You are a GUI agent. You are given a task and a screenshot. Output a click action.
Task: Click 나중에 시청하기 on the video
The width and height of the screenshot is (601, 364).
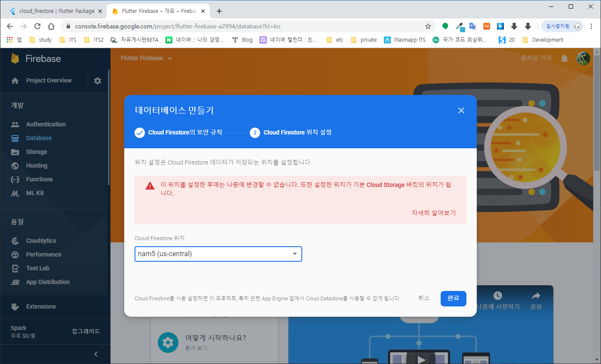pos(498,301)
